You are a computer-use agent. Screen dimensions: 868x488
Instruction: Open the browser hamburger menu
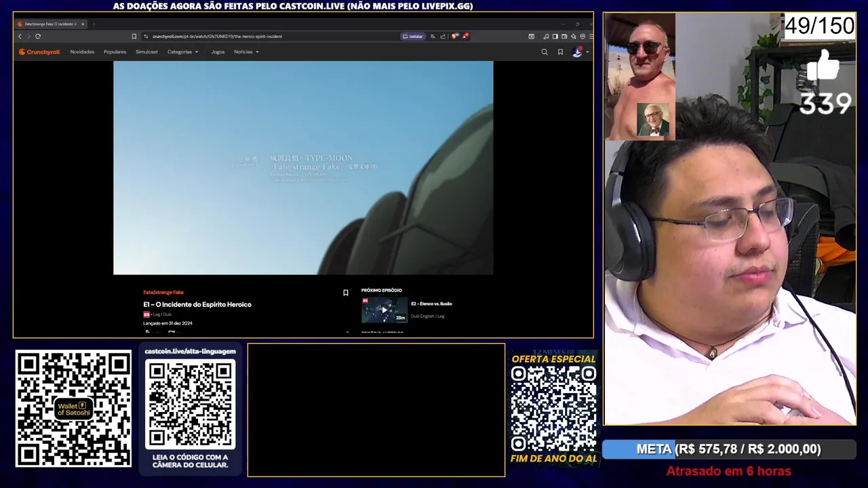[x=591, y=37]
